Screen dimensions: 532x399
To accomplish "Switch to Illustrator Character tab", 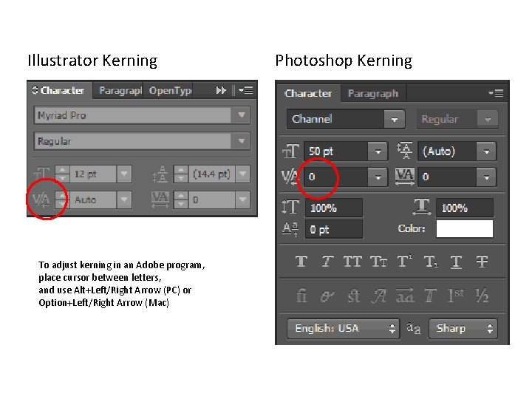I will tap(59, 90).
